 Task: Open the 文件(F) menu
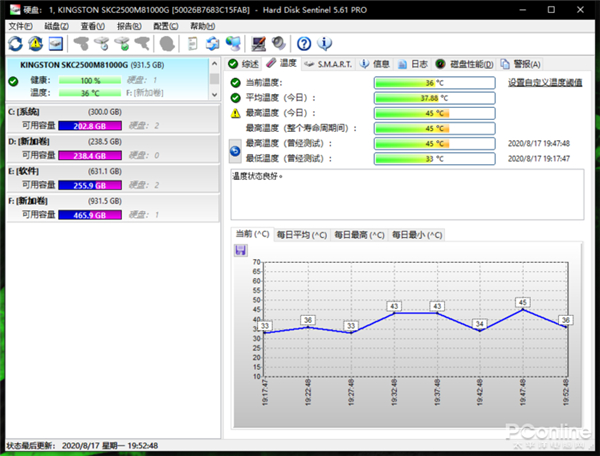20,26
